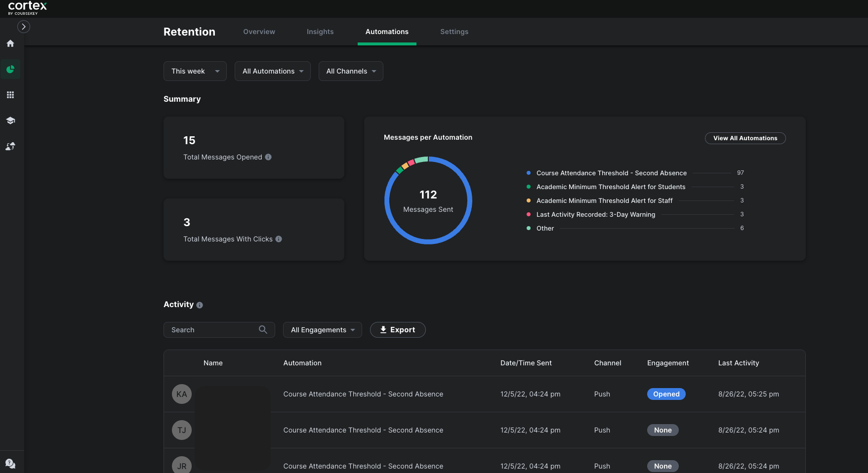Click the KA avatar
Viewport: 868px width, 473px height.
(x=182, y=394)
